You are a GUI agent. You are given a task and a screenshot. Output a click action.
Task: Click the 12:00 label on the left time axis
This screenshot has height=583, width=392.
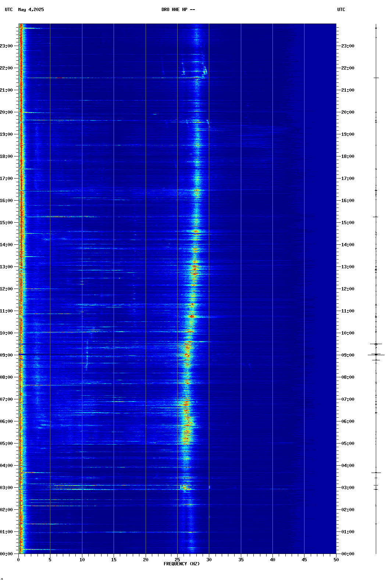[6, 289]
